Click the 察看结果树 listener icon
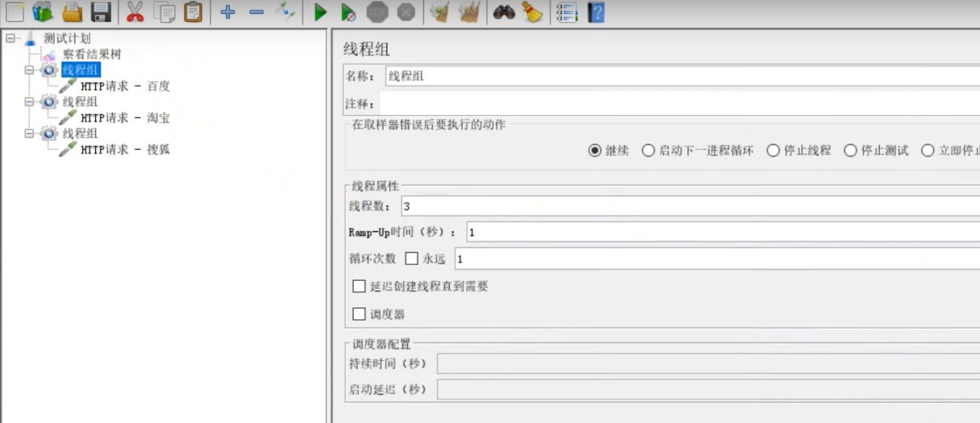This screenshot has width=980, height=423. [x=49, y=55]
